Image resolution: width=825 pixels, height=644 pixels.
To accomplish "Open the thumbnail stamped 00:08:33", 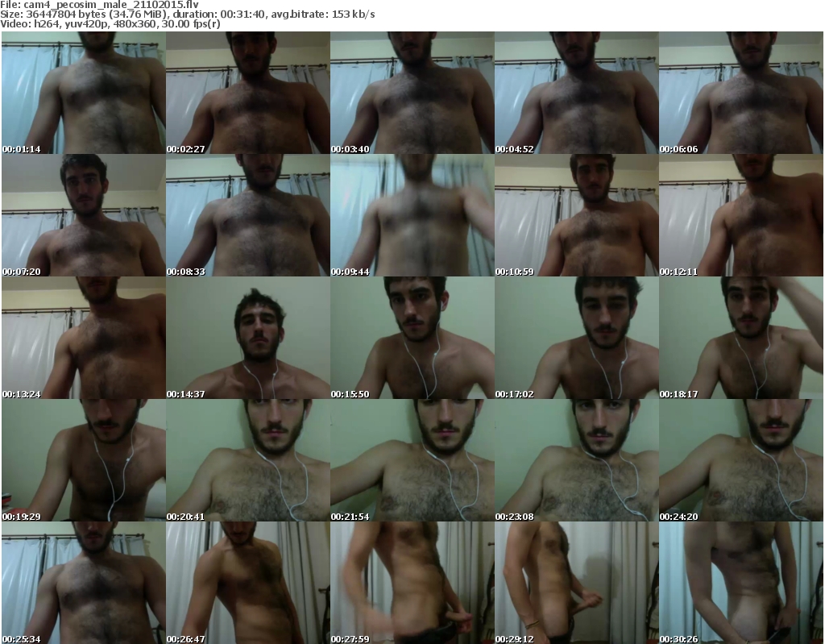I will (248, 215).
